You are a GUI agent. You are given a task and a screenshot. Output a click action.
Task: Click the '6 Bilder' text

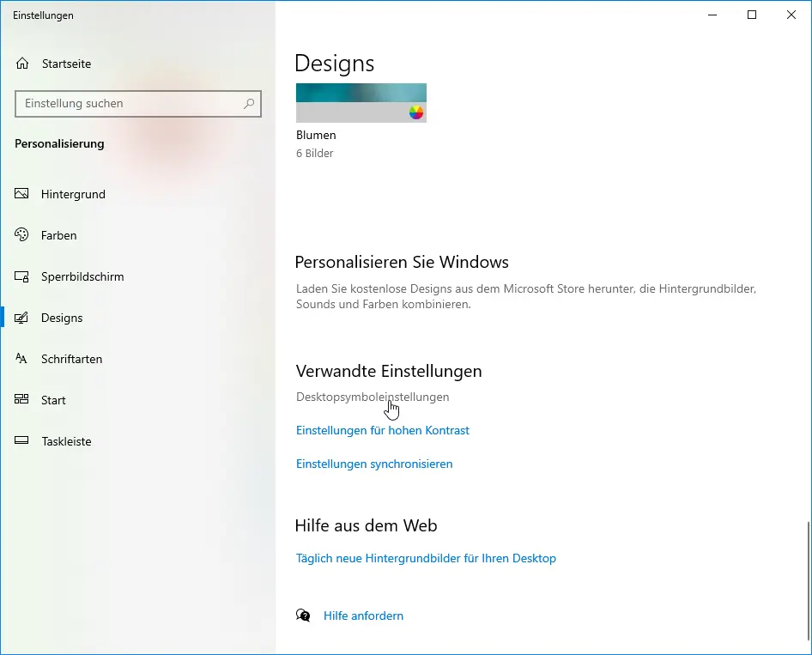[314, 154]
